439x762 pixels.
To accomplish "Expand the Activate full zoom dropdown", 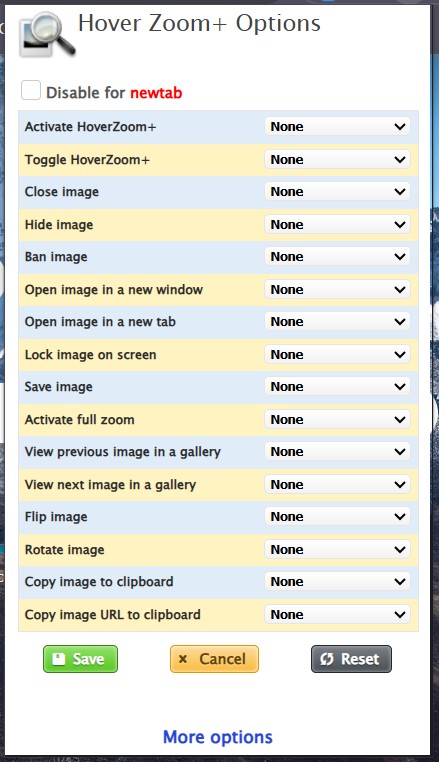I will point(337,420).
